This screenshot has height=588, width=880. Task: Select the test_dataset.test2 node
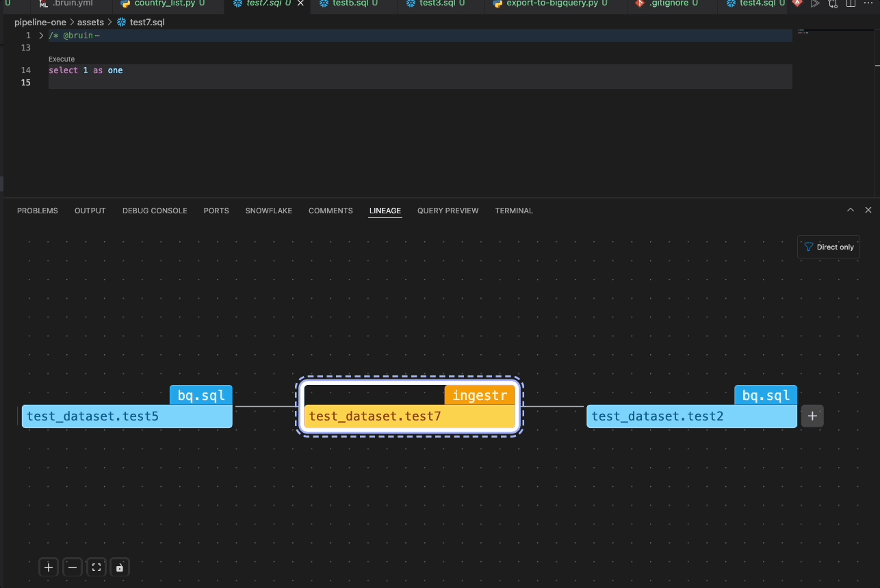click(692, 416)
